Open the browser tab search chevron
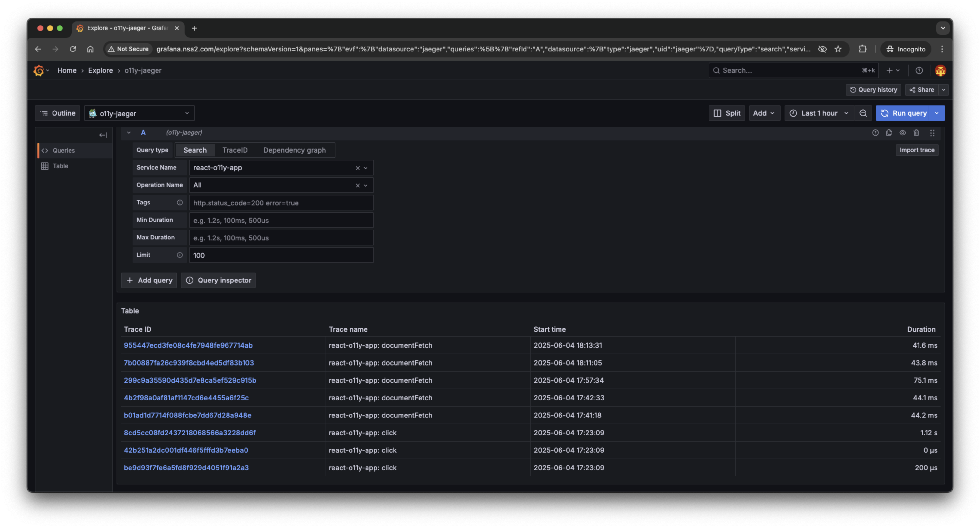Image resolution: width=980 pixels, height=528 pixels. (943, 28)
